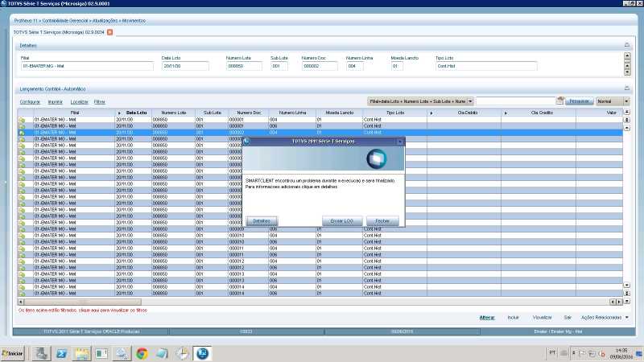The image size is (644, 362).
Task: Collapse the Lançamento Contábil Automático panel
Action: tap(627, 88)
